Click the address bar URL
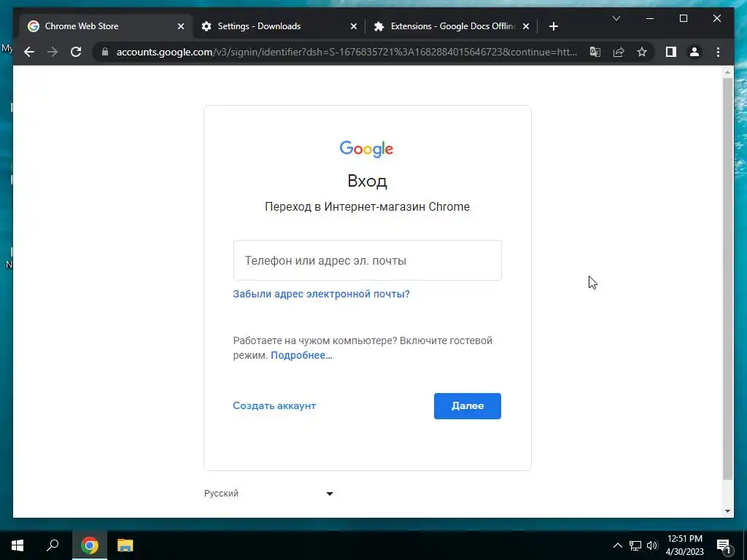The width and height of the screenshot is (747, 560). (347, 52)
